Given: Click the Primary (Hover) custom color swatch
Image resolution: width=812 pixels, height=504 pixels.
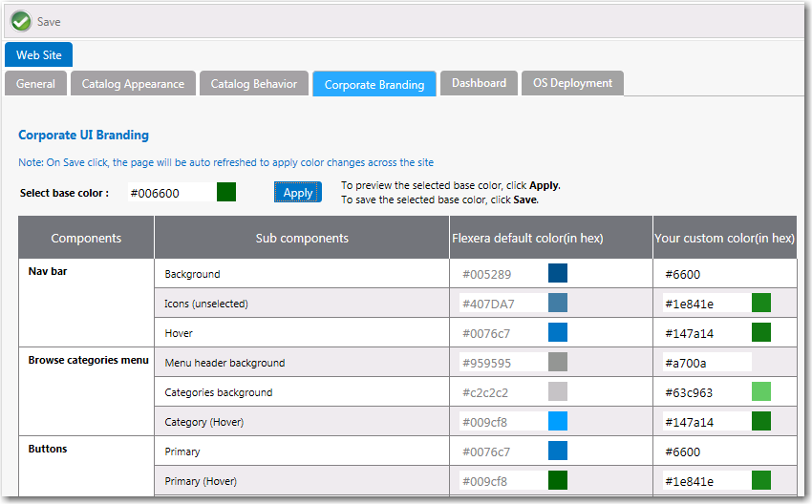Looking at the screenshot, I should 761,481.
